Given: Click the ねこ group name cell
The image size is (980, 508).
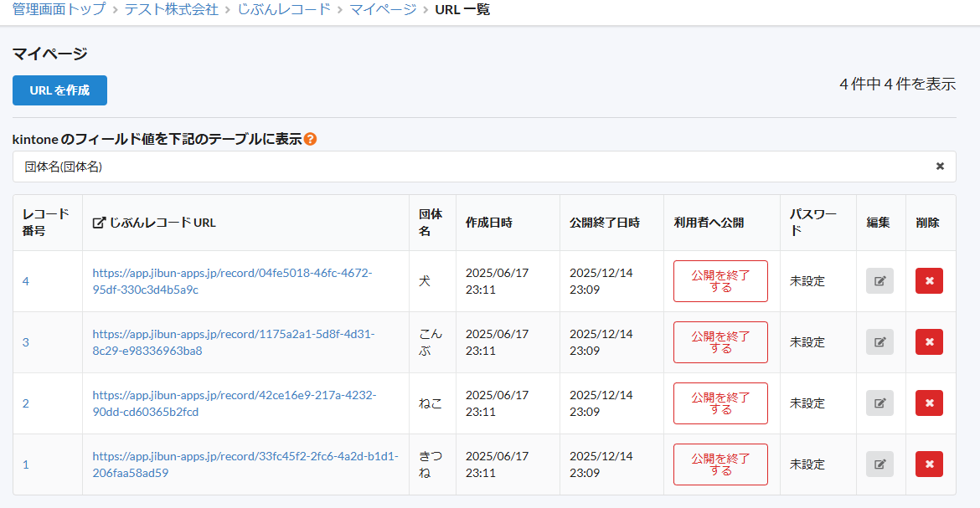Looking at the screenshot, I should click(x=431, y=403).
